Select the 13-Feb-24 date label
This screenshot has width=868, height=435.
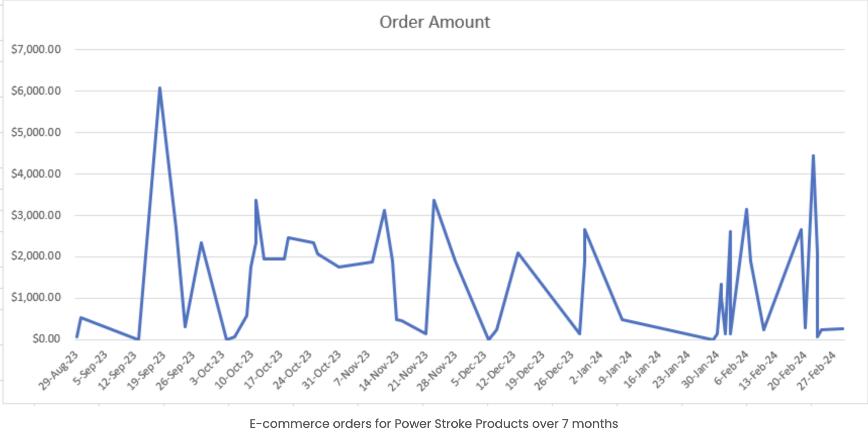(758, 370)
